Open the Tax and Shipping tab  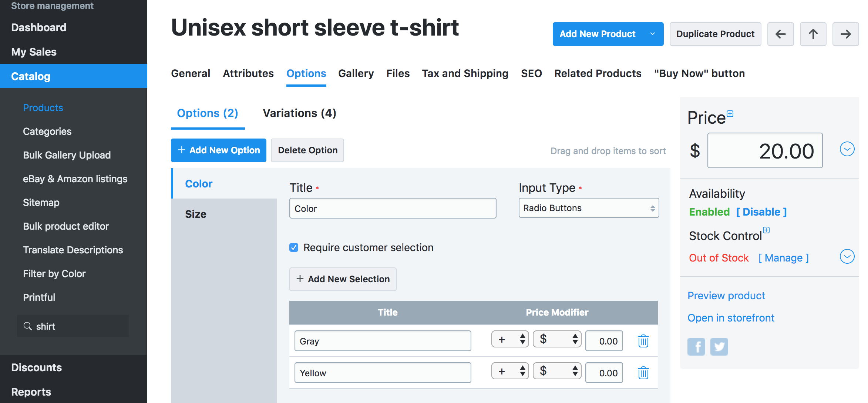(x=465, y=73)
